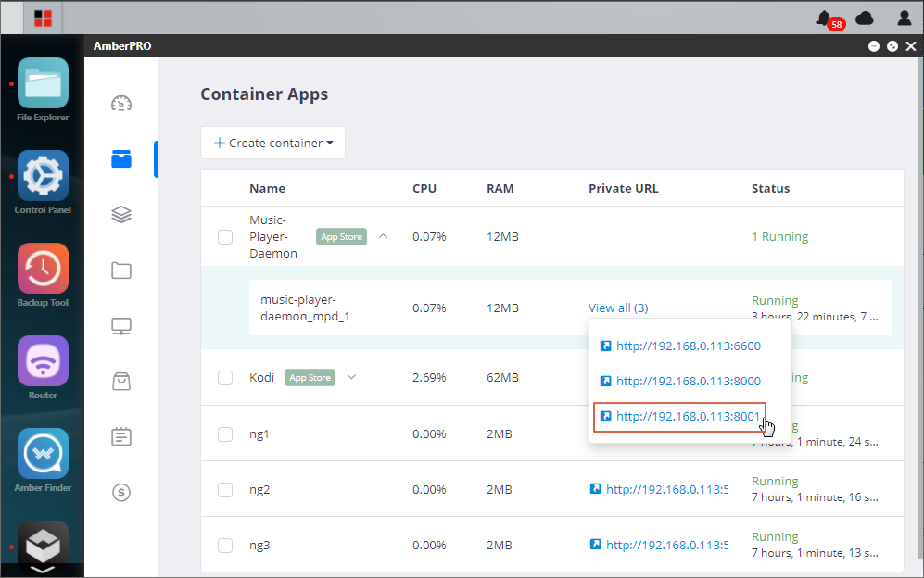
Task: Expand the dock with bottom chevron
Action: 43,570
